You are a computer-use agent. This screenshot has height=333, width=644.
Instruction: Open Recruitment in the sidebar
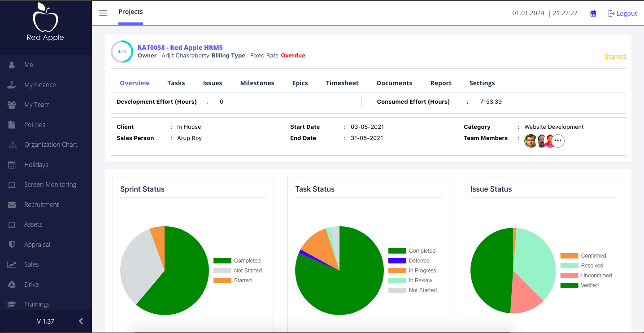point(42,205)
